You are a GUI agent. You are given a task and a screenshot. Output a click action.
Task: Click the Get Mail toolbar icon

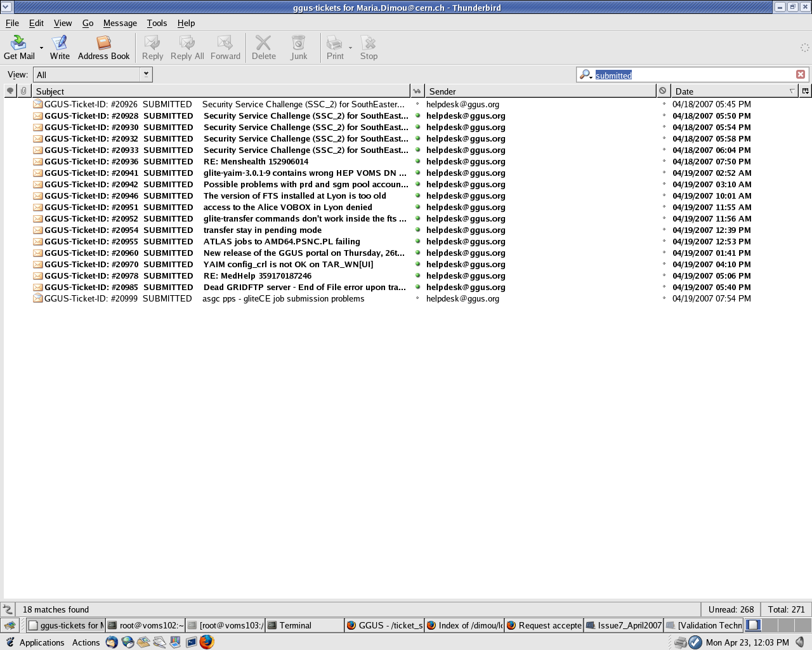(19, 43)
